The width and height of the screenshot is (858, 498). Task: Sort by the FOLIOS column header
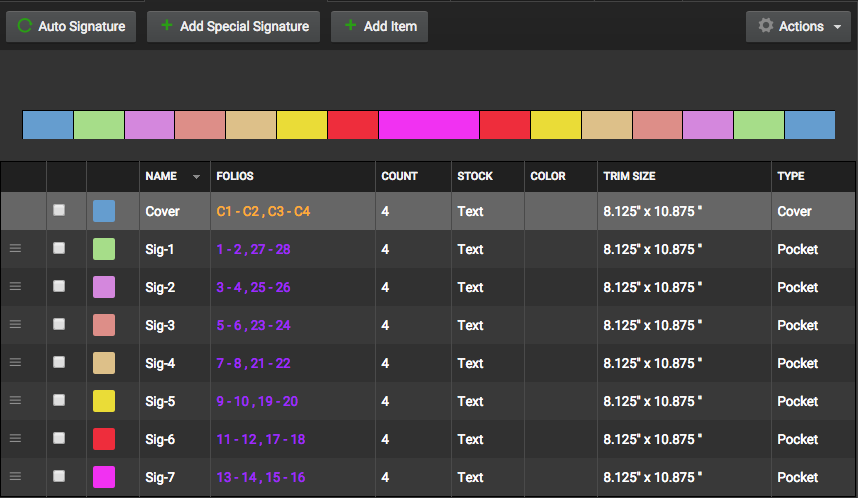pyautogui.click(x=235, y=176)
